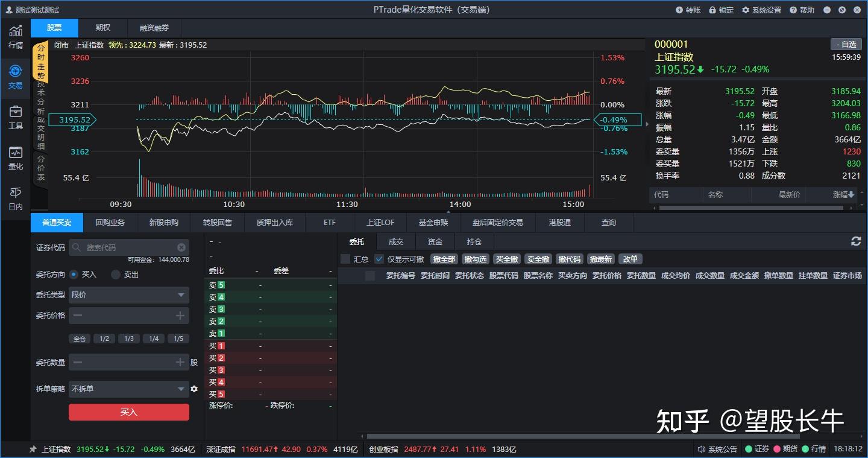
Task: 取消勾选仅显示可撤
Action: pyautogui.click(x=379, y=259)
